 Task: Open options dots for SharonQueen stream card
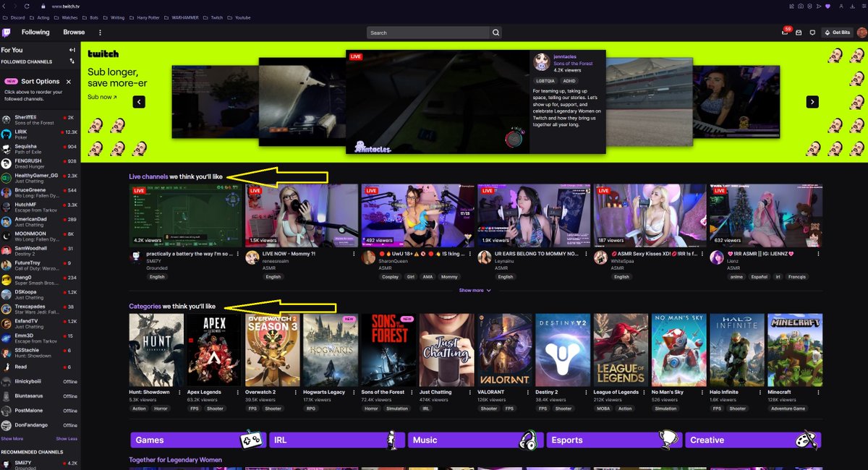470,255
